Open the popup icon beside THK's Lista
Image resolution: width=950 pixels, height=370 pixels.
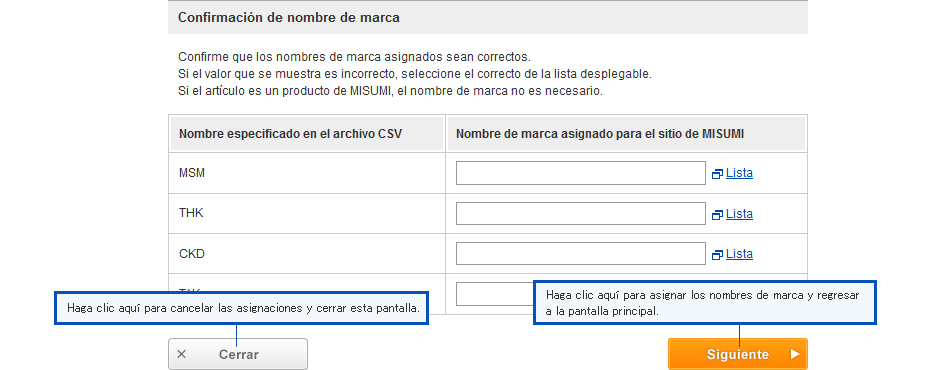click(717, 214)
